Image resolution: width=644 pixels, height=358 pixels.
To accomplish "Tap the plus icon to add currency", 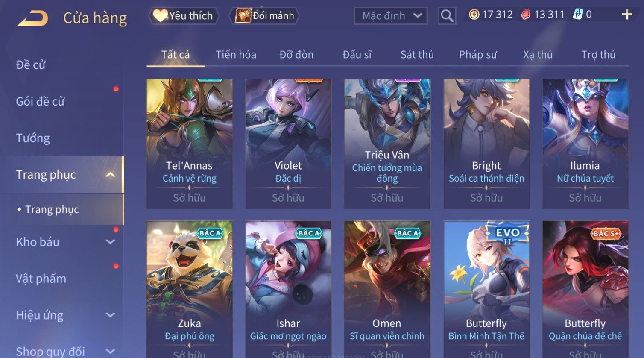I will (x=627, y=15).
